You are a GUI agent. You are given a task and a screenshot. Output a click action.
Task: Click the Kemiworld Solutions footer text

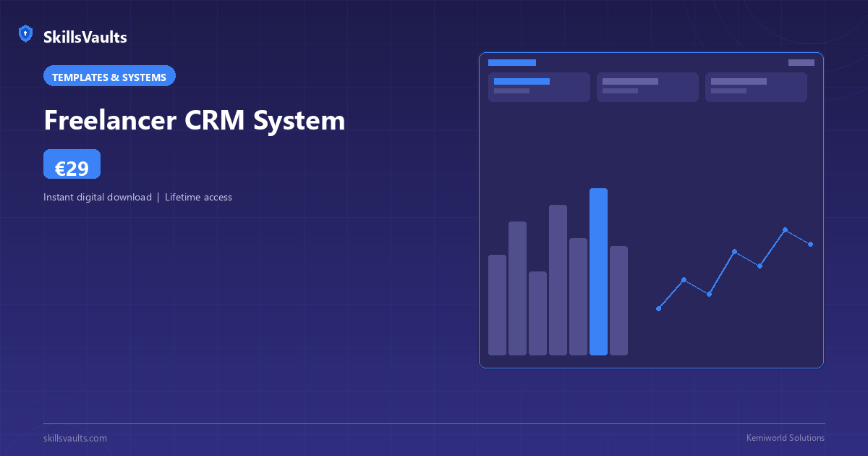pos(786,438)
